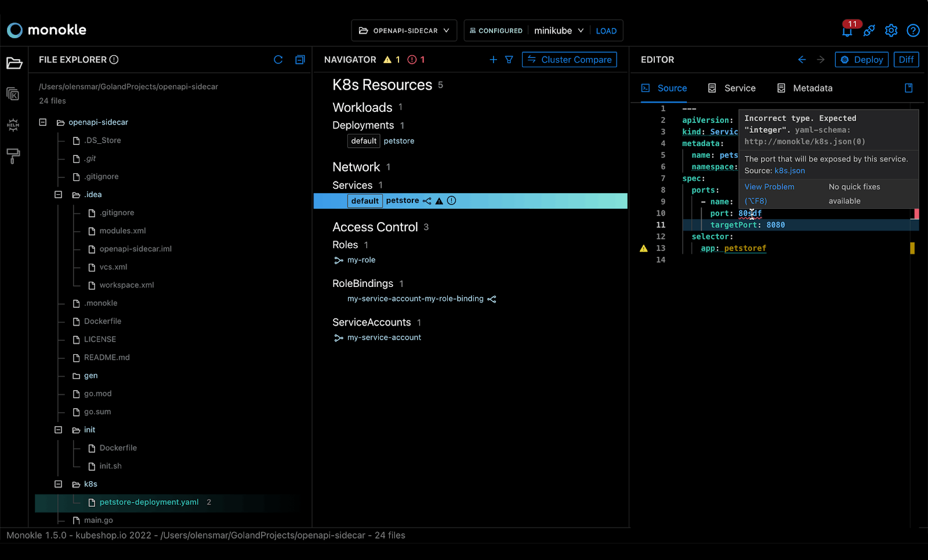Select my-role resource

point(361,260)
